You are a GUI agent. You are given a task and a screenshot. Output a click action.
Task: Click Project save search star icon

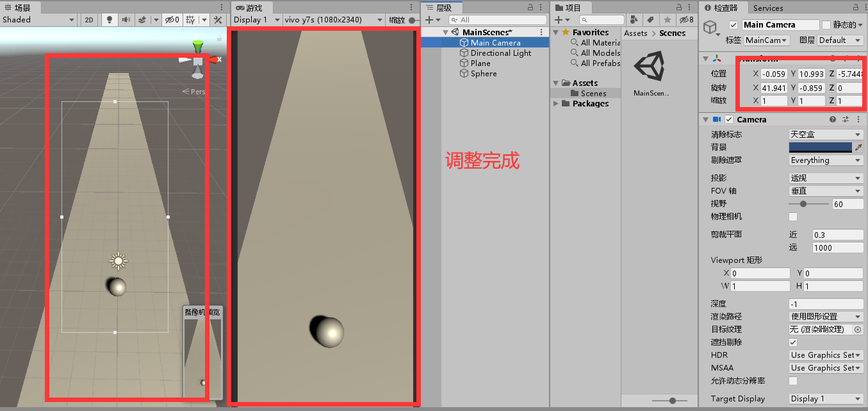[x=667, y=20]
